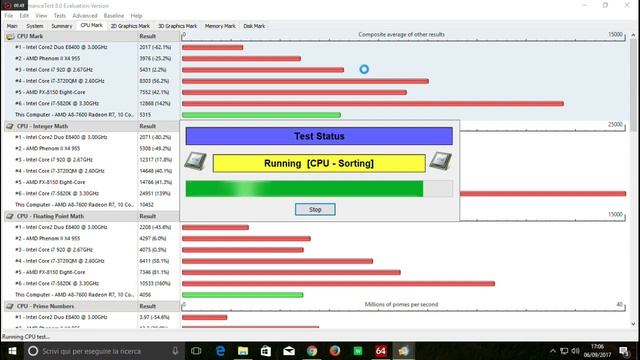Click result value 12868 (142%) in CPU Mark

[x=155, y=104]
